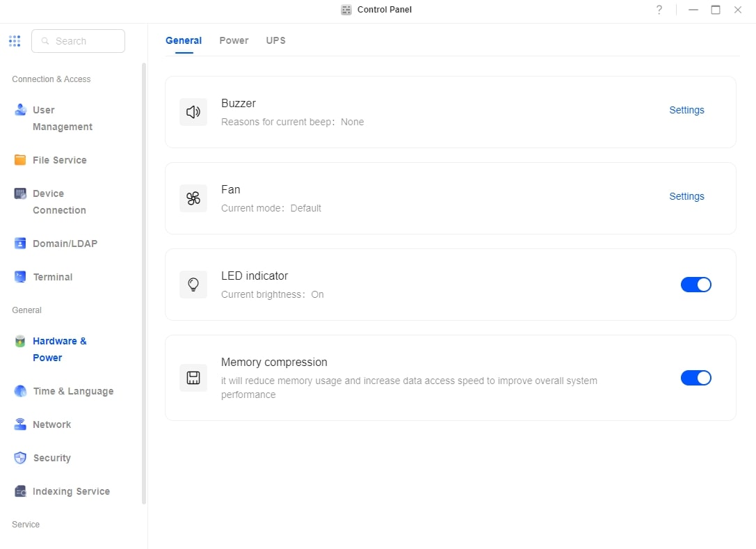
Task: Click the Terminal sidebar icon
Action: tap(20, 277)
